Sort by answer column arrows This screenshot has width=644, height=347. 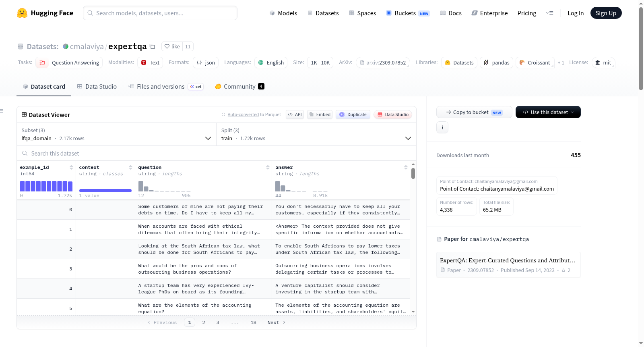pyautogui.click(x=406, y=167)
